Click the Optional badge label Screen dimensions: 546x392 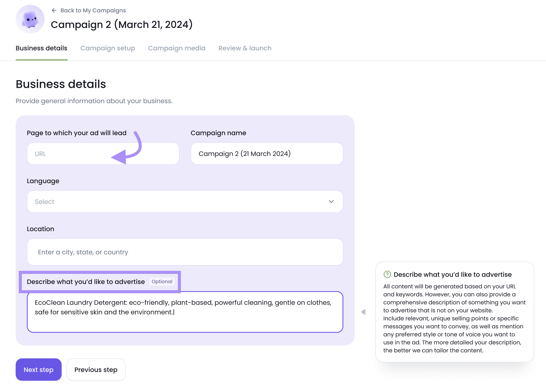[x=162, y=282]
